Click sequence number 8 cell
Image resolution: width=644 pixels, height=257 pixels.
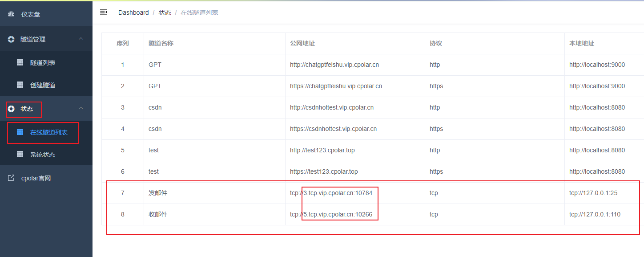click(123, 214)
